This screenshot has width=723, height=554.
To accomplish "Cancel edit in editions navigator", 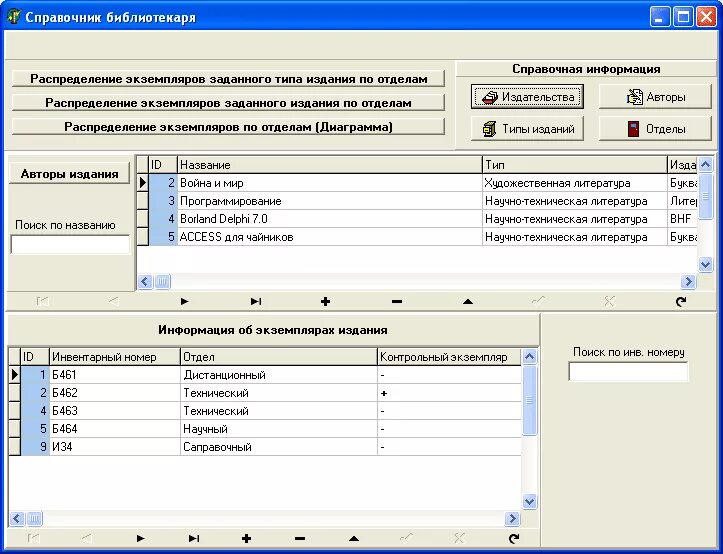I will 610,302.
